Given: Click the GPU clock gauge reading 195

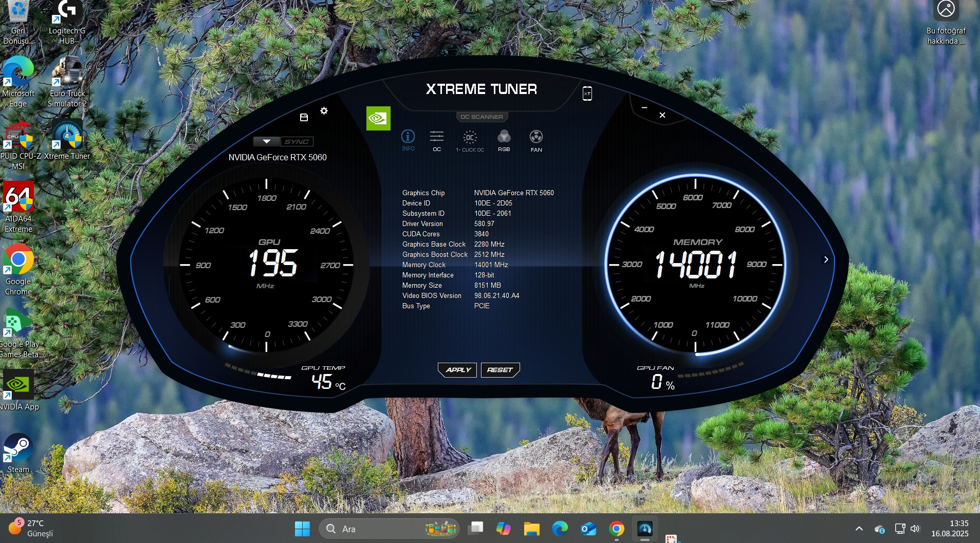Looking at the screenshot, I should click(x=272, y=263).
